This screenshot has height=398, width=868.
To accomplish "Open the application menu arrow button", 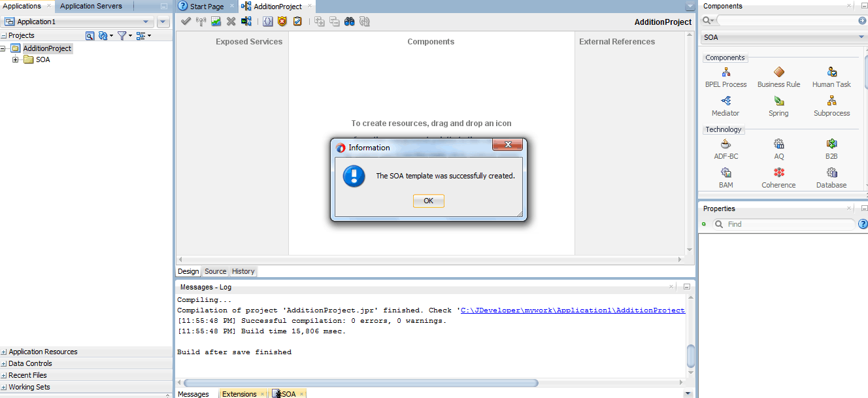I will coord(163,22).
